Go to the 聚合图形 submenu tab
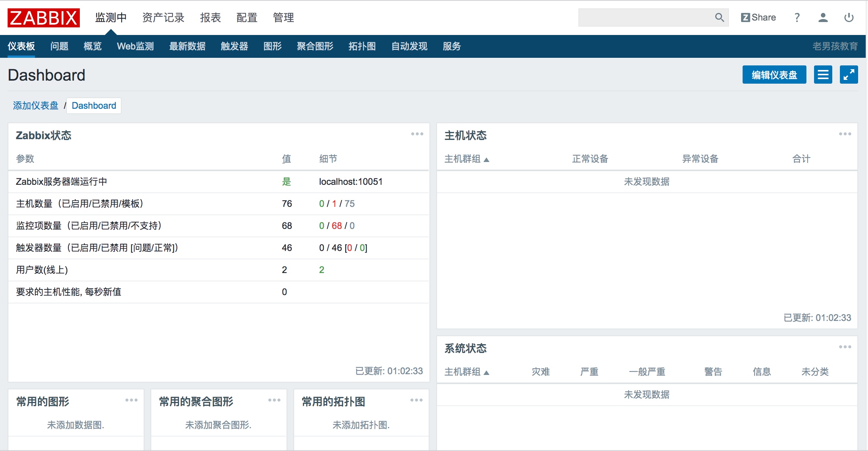The height and width of the screenshot is (451, 868). (x=315, y=46)
